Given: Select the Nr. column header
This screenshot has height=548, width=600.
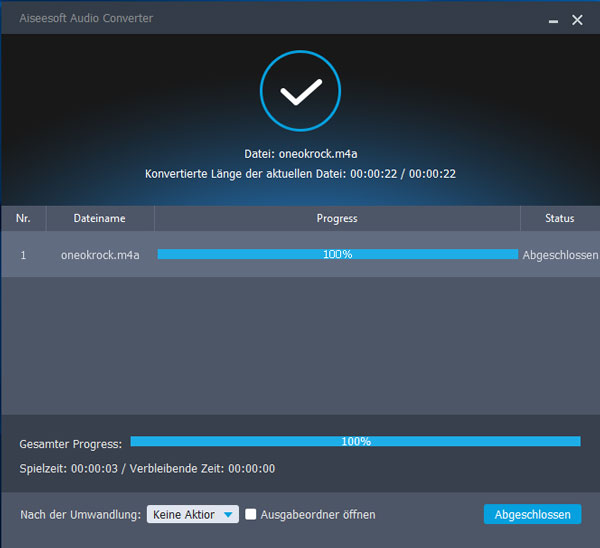Looking at the screenshot, I should [23, 218].
